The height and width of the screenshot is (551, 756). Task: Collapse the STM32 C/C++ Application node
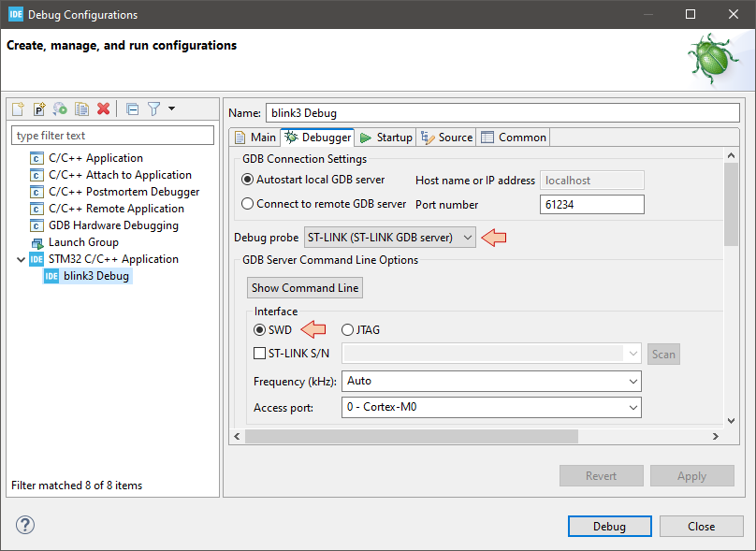coord(21,259)
